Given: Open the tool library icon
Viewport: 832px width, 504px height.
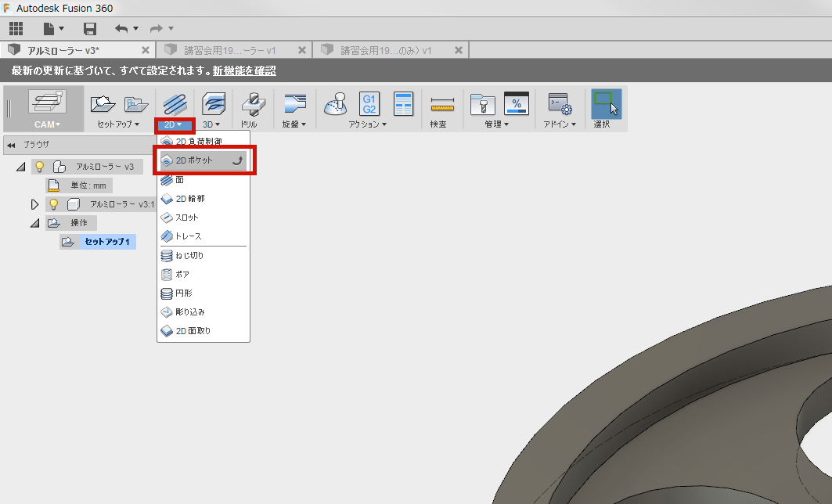Looking at the screenshot, I should (482, 104).
